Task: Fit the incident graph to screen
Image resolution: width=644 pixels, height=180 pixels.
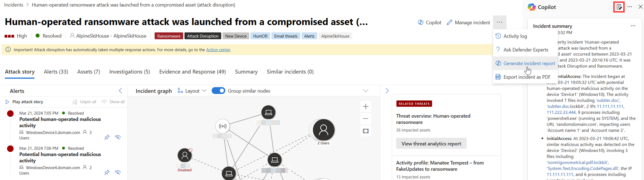Action: coord(366,131)
